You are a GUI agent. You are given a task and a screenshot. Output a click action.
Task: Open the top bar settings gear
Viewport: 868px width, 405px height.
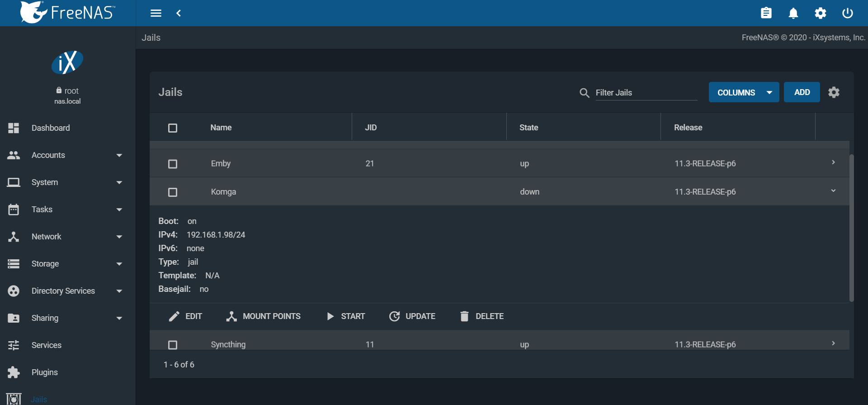coord(820,13)
